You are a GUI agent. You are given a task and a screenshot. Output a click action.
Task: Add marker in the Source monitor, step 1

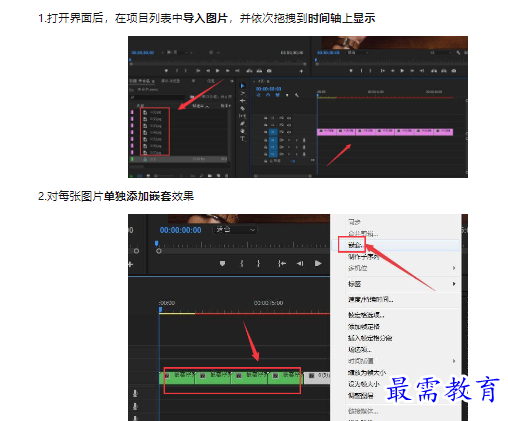pos(166,71)
